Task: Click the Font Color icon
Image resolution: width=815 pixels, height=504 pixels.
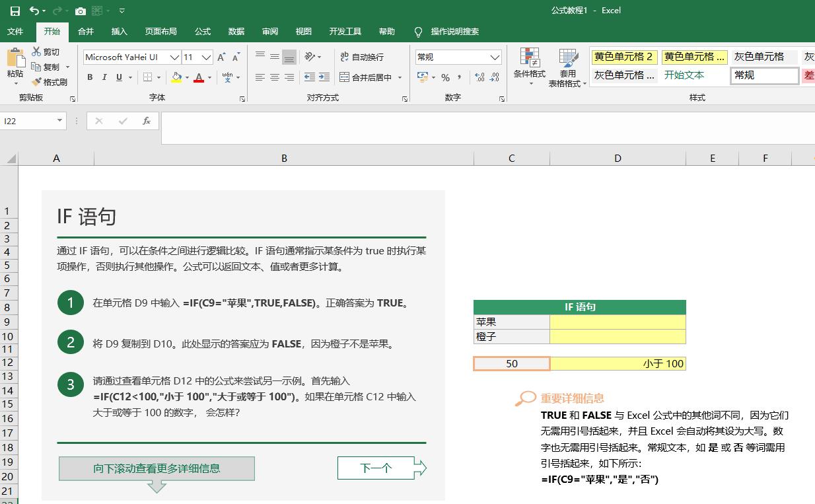Action: (199, 78)
